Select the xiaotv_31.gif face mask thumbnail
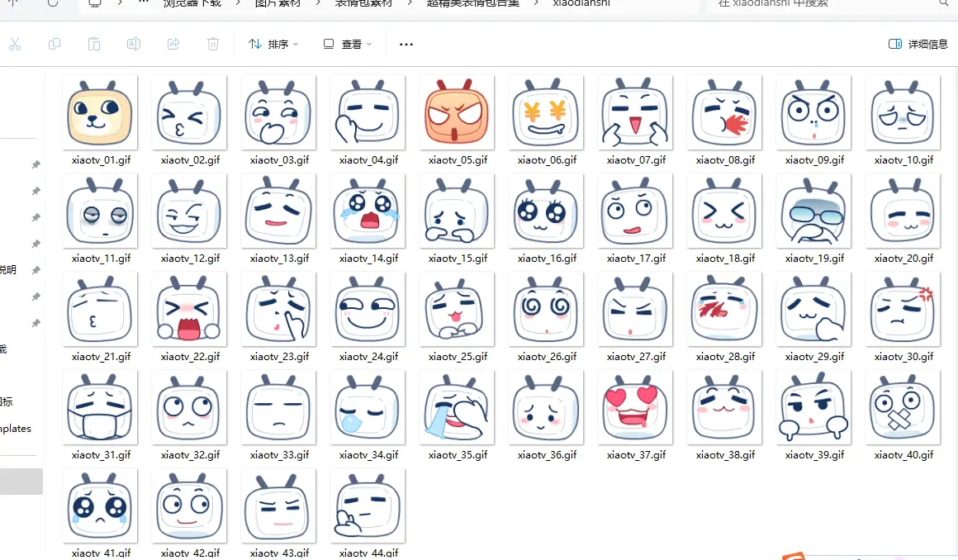The image size is (958, 560). 100,406
